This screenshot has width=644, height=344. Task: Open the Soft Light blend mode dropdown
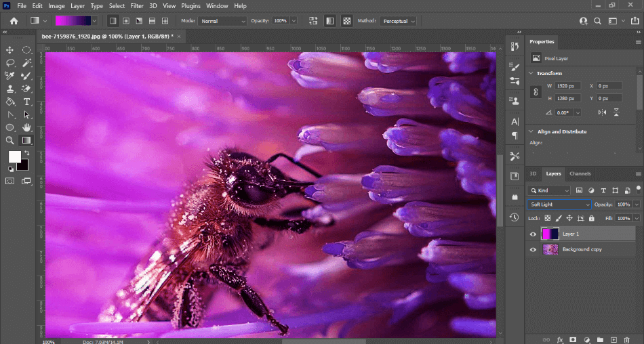pyautogui.click(x=559, y=205)
